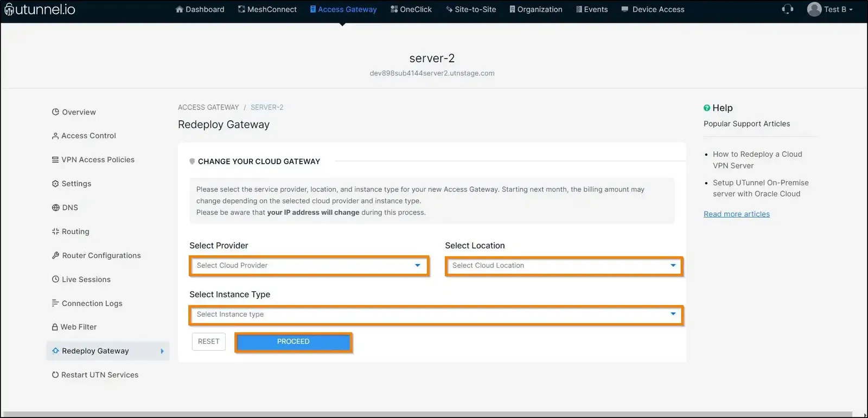Click the Access Gateway icon in navbar
Image resolution: width=868 pixels, height=418 pixels.
coord(313,9)
